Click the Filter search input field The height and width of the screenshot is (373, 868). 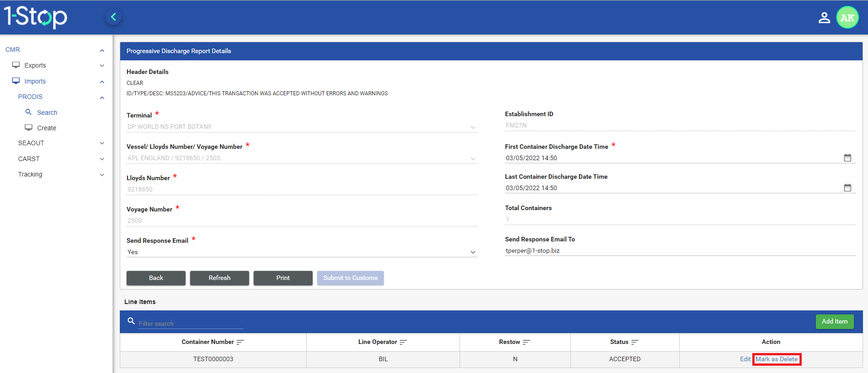point(191,324)
